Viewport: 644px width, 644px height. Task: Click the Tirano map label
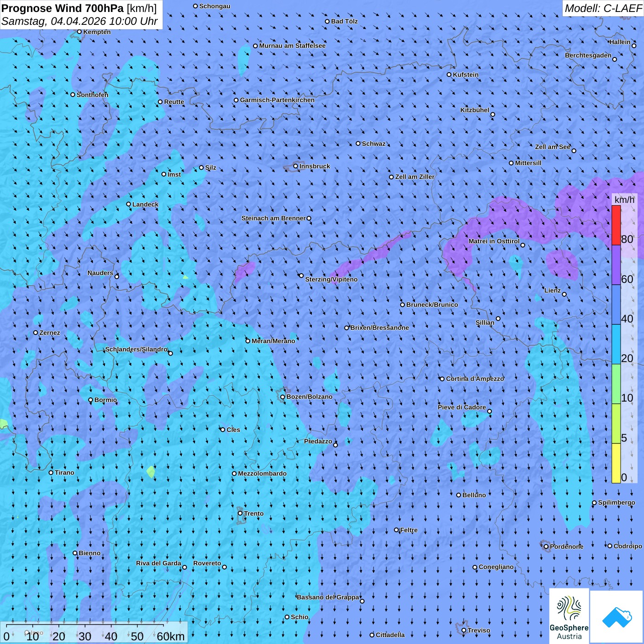pos(64,472)
